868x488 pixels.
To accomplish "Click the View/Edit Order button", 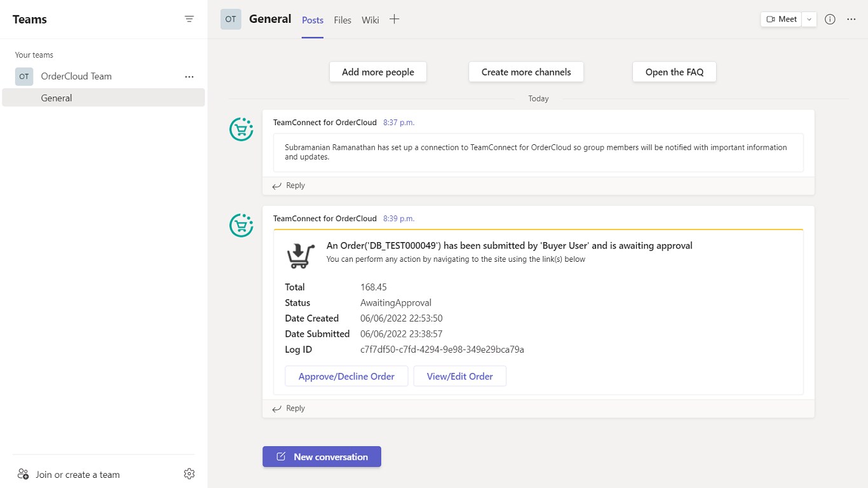I will tap(459, 376).
